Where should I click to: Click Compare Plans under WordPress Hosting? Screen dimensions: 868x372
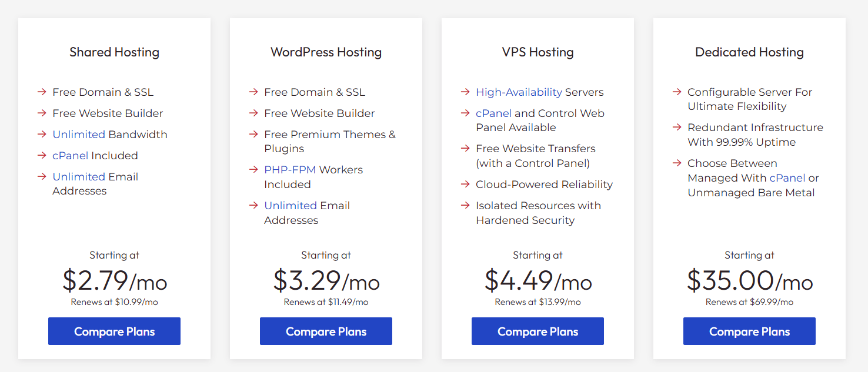pyautogui.click(x=326, y=331)
